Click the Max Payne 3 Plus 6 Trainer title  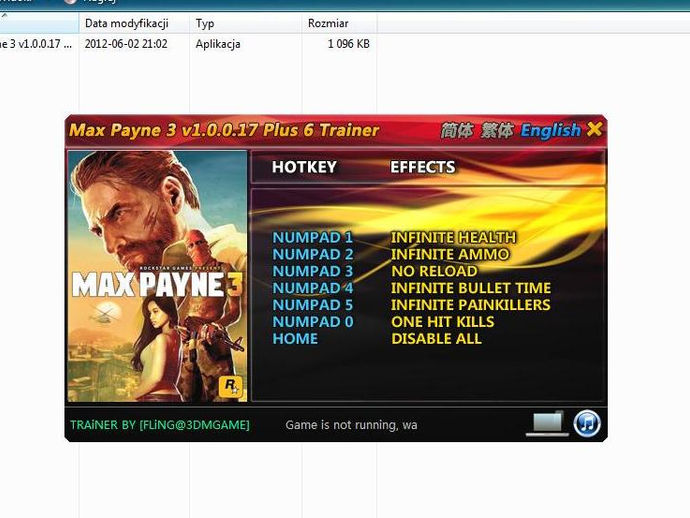(x=224, y=130)
